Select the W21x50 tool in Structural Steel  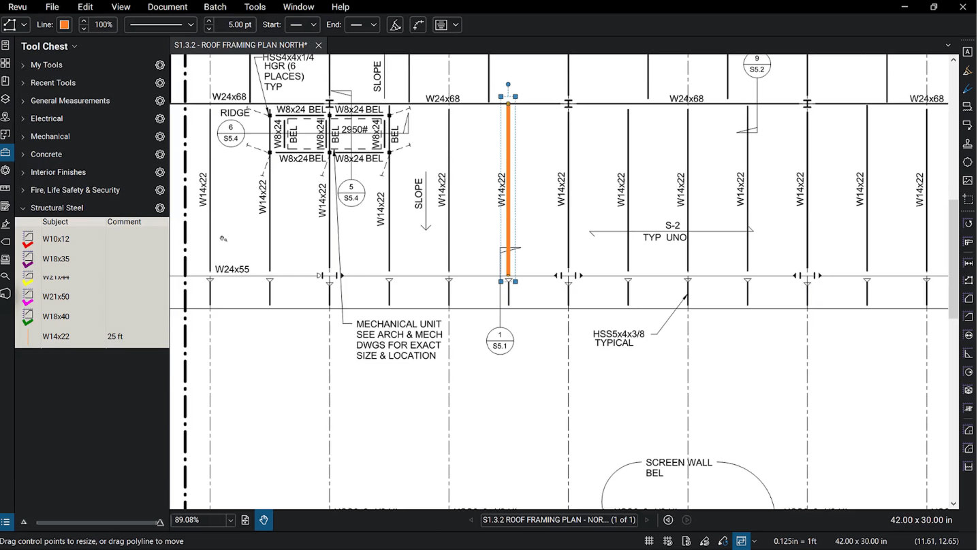point(92,297)
